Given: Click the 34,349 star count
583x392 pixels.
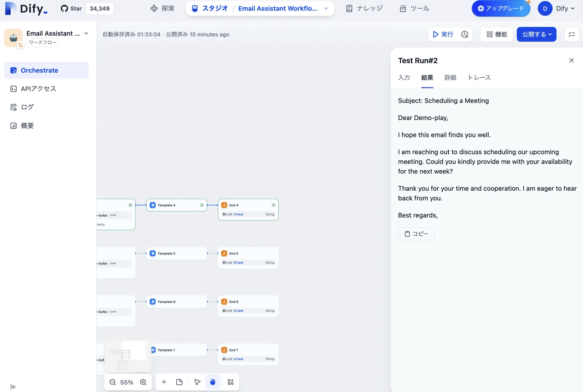Looking at the screenshot, I should tap(99, 8).
